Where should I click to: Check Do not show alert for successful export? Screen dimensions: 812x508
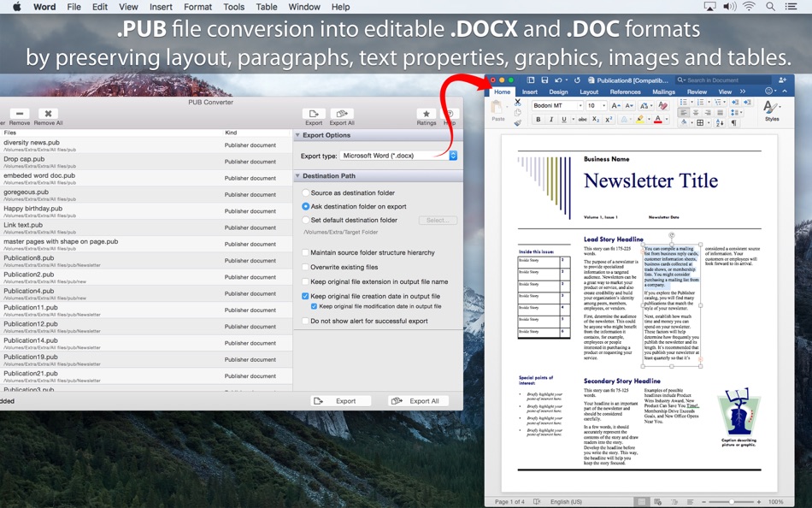tap(305, 321)
